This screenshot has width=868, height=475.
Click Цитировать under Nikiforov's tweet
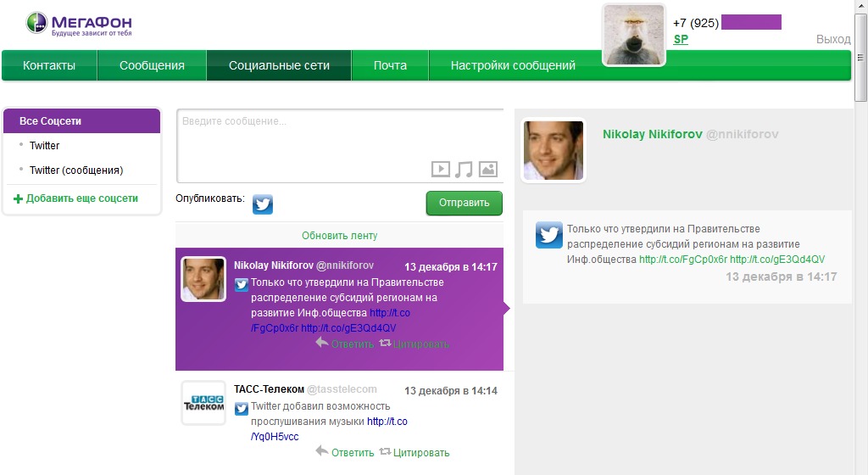[421, 344]
